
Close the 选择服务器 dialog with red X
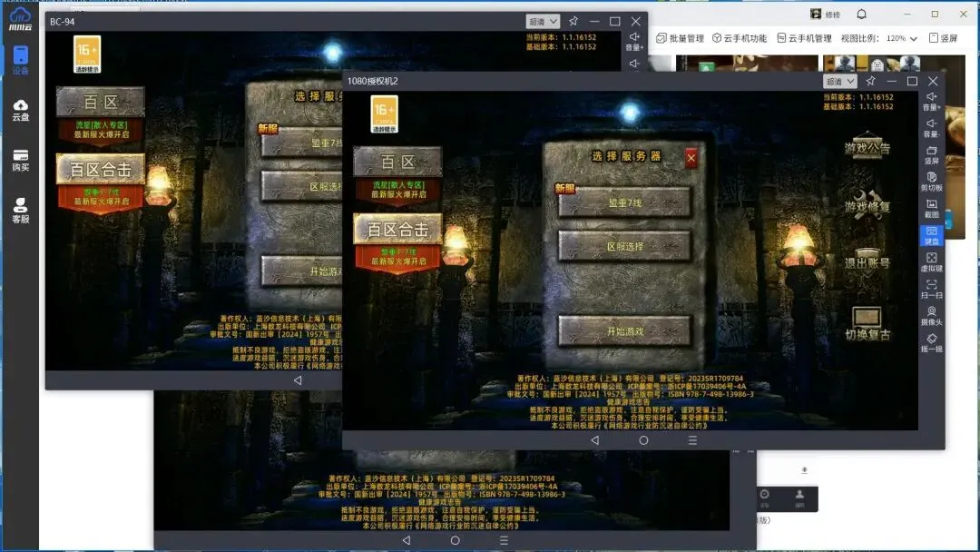pyautogui.click(x=691, y=158)
